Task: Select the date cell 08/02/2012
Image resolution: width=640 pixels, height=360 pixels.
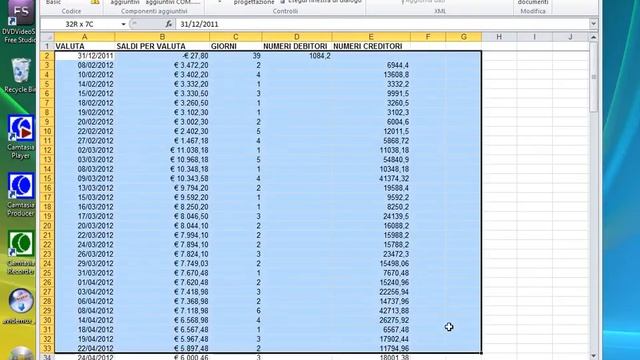Action: [x=84, y=65]
